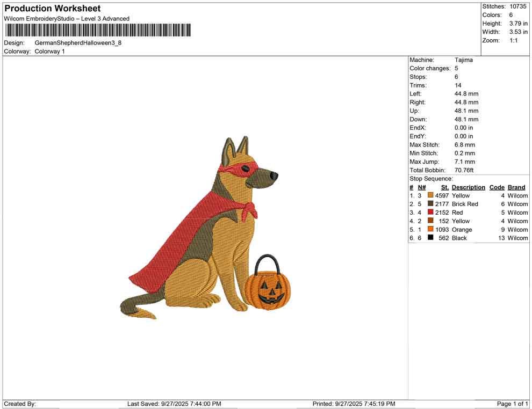Click the Red swatch in stop 3
Viewport: 532px width, 409px height.
coord(429,213)
